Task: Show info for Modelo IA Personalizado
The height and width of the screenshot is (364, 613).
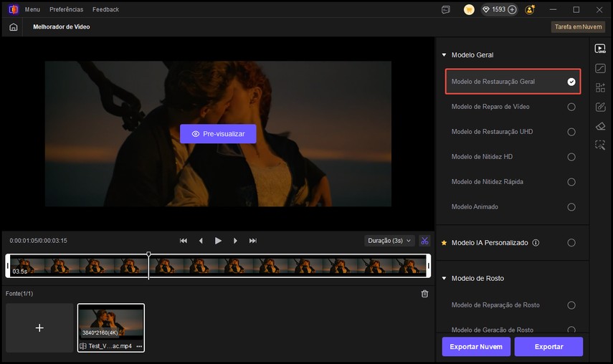Action: coord(536,242)
